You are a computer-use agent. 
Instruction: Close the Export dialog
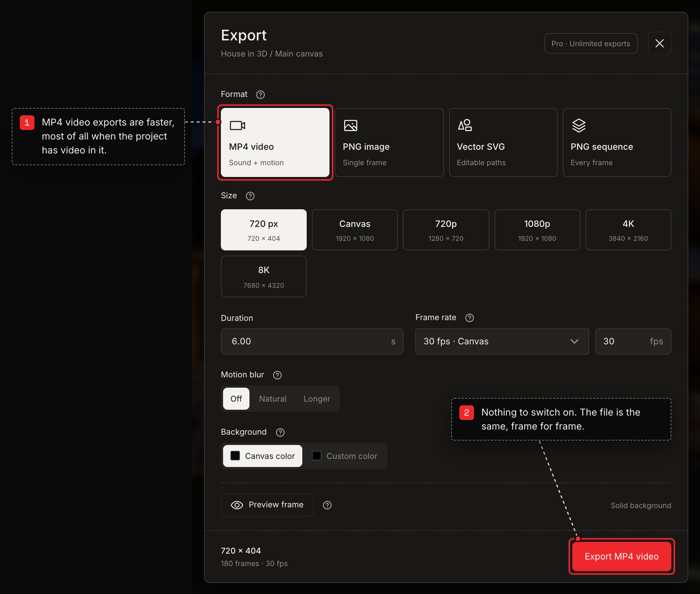pos(659,43)
